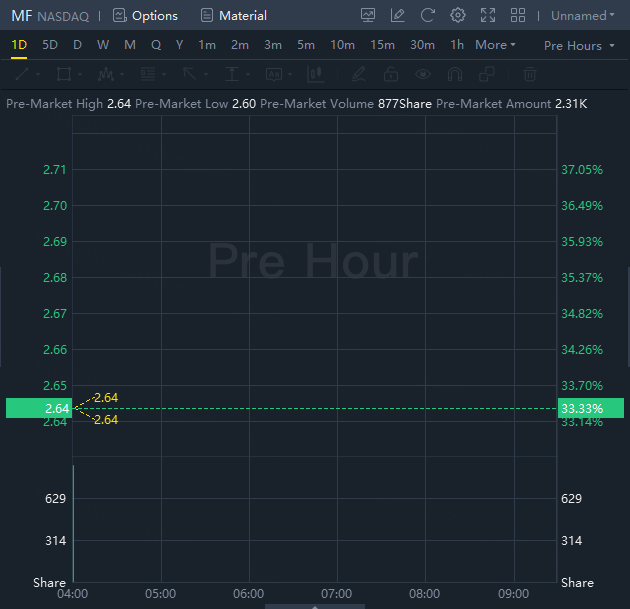Click the duplicate drawing objects icon

click(x=487, y=74)
